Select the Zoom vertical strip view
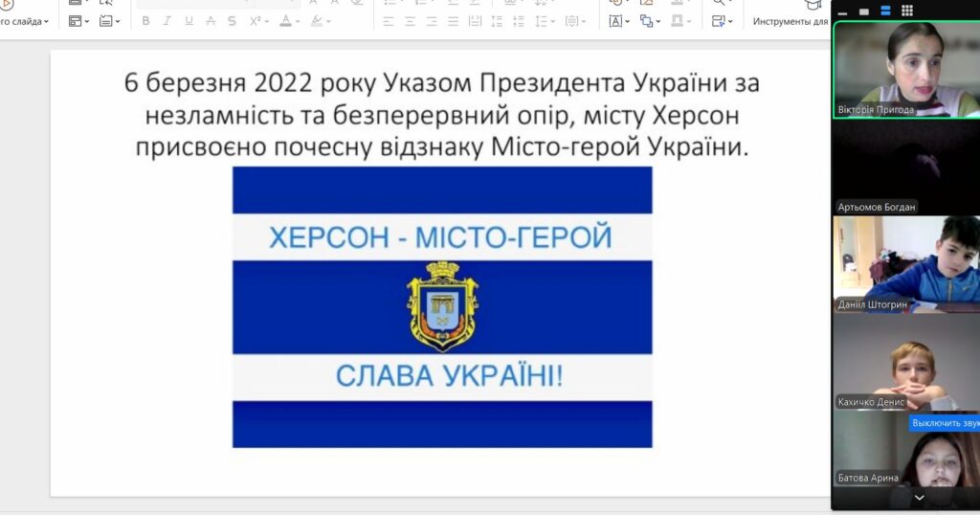This screenshot has width=980, height=515. (x=885, y=11)
